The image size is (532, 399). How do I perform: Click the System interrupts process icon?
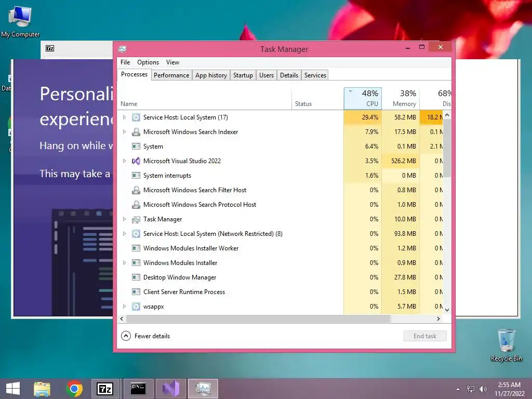136,176
